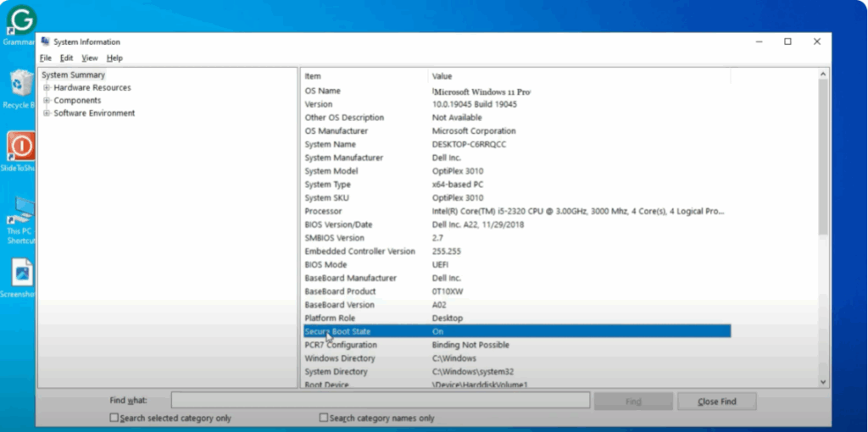868x432 pixels.
Task: Expand the Software Environment tree node
Action: pyautogui.click(x=47, y=113)
